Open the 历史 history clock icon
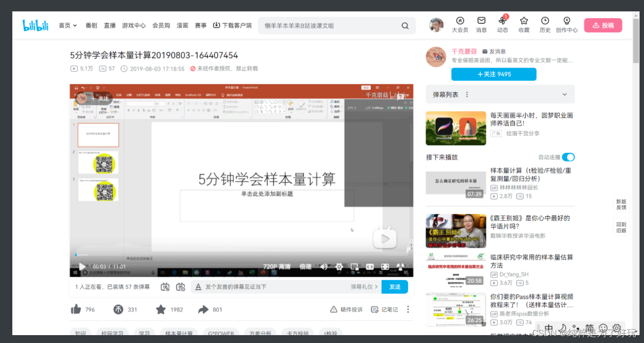This screenshot has height=343, width=644. (545, 21)
